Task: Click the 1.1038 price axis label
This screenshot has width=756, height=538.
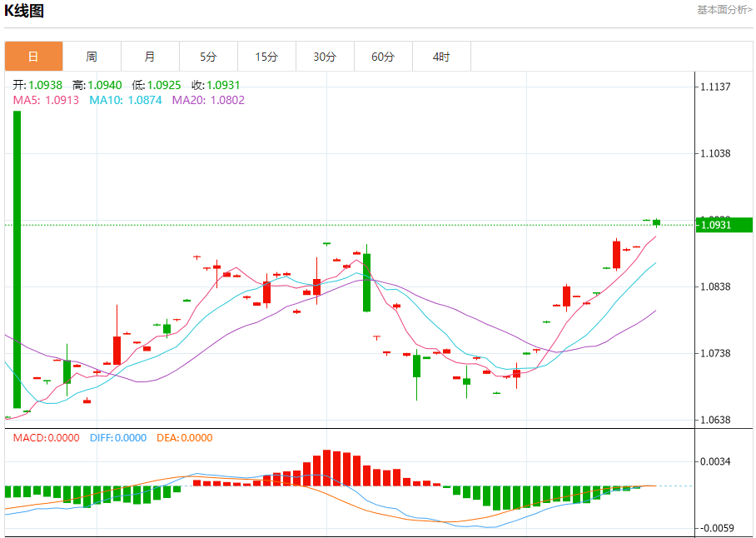Action: click(x=715, y=153)
